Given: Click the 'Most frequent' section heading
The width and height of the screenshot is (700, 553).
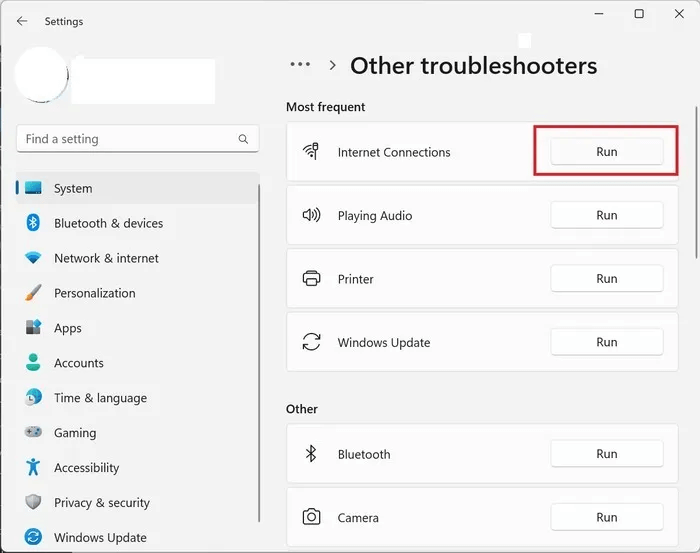Looking at the screenshot, I should click(325, 107).
